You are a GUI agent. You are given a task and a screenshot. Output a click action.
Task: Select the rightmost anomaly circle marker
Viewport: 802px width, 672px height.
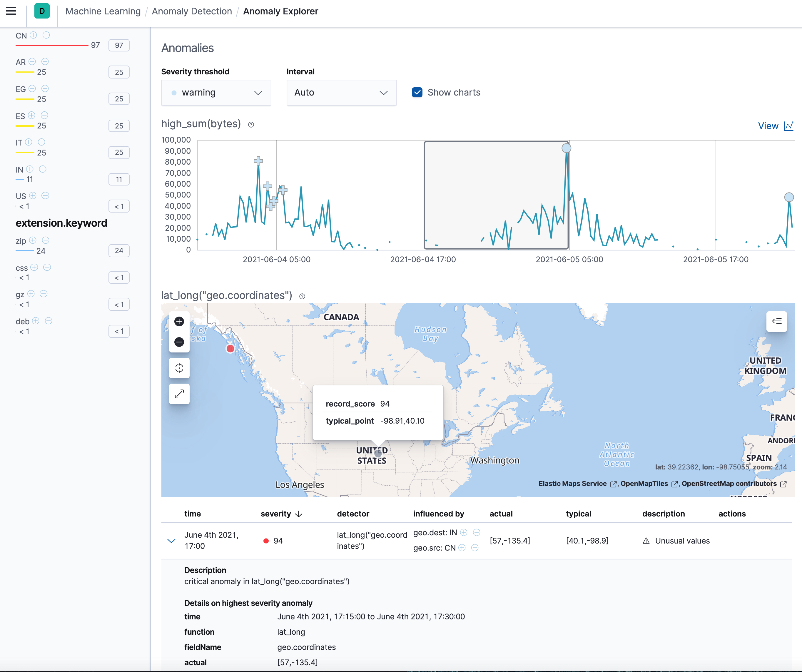(789, 197)
